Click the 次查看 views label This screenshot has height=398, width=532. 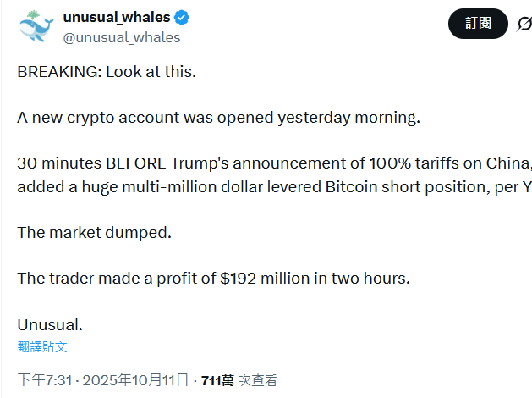(x=257, y=380)
